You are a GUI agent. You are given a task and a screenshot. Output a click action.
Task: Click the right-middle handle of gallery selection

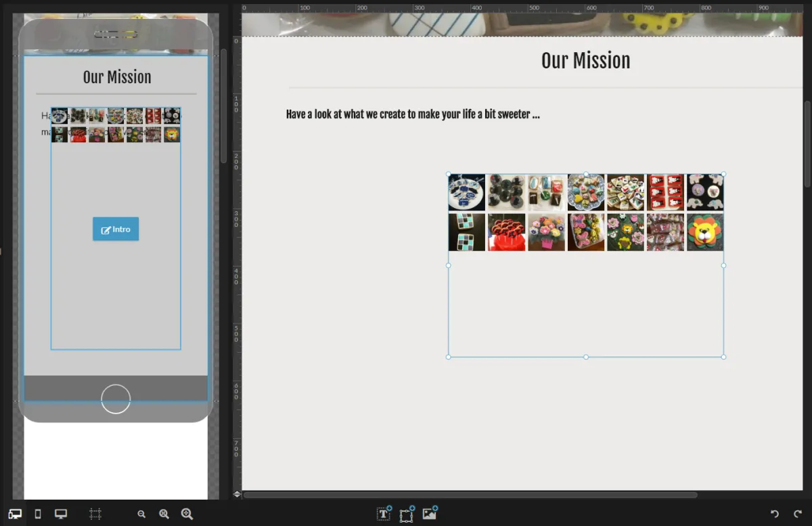click(723, 265)
